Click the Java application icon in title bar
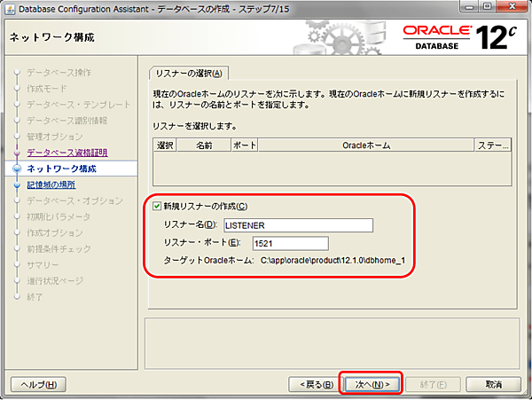The width and height of the screenshot is (532, 400). coord(10,9)
